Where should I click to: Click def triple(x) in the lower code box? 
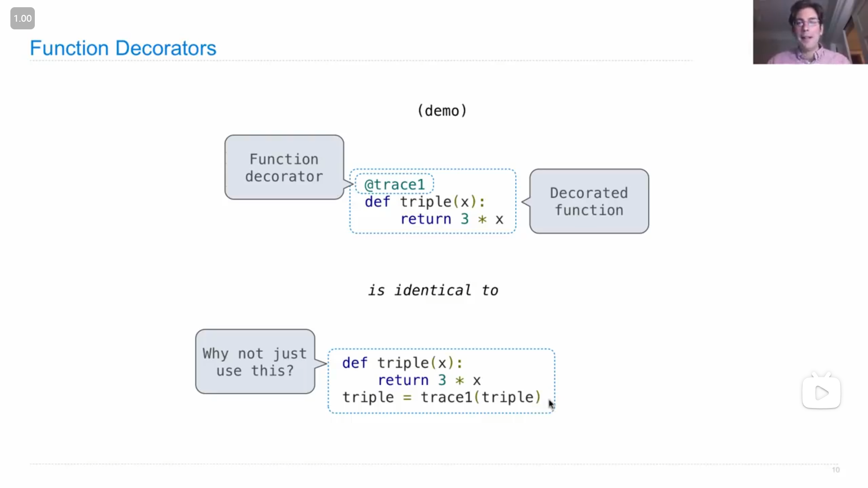[x=402, y=363]
